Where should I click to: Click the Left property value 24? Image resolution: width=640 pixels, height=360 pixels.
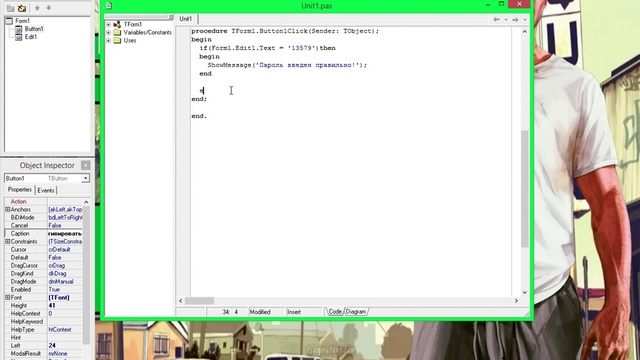pos(52,345)
